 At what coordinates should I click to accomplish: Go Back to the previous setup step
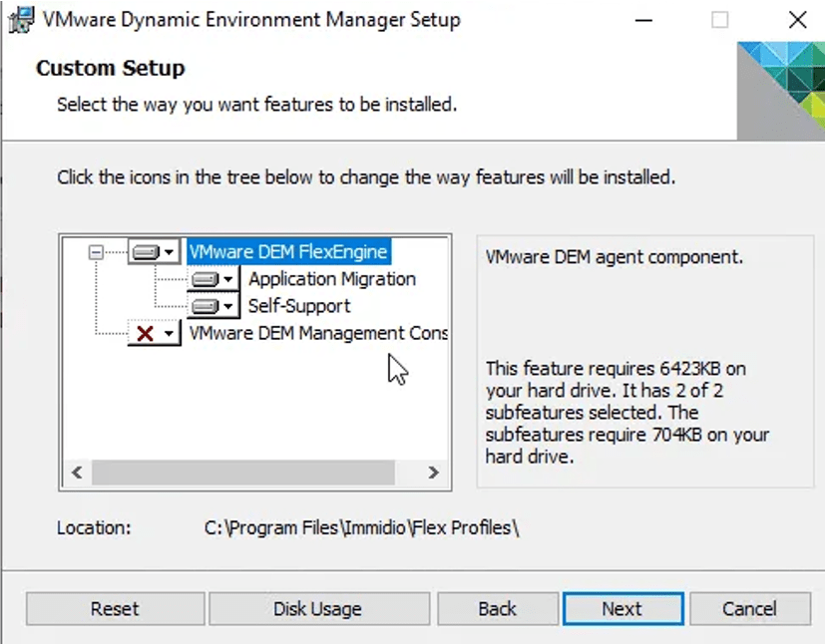click(x=497, y=608)
